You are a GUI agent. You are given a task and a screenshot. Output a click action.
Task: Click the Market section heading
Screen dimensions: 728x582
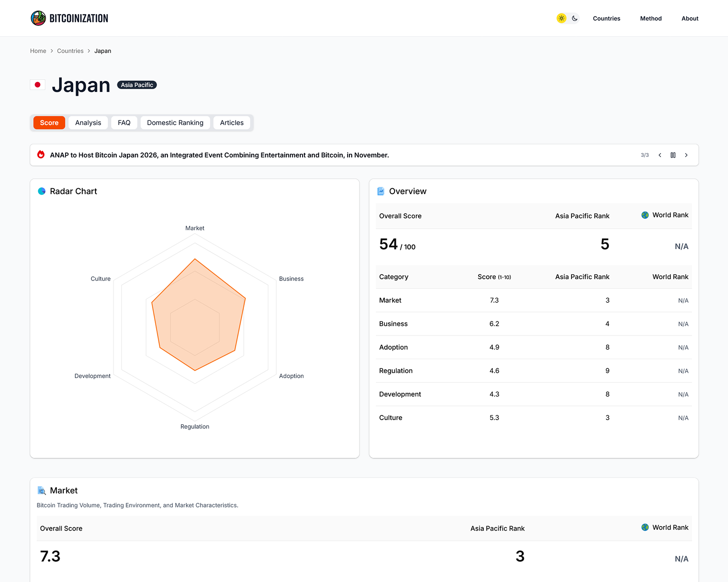coord(64,491)
